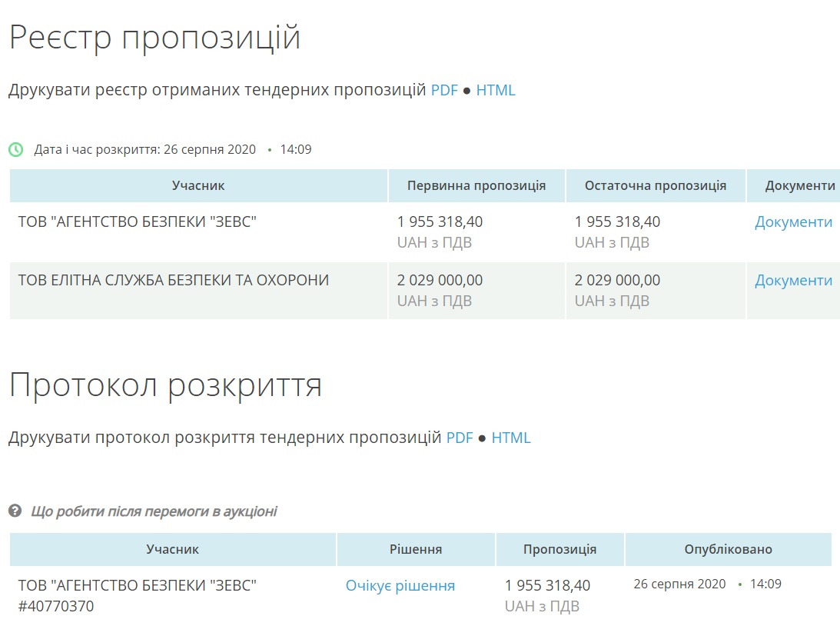Click 'Друкувати протокол розкриття тендерних пропозицій' text
840x636 pixels.
[x=224, y=438]
